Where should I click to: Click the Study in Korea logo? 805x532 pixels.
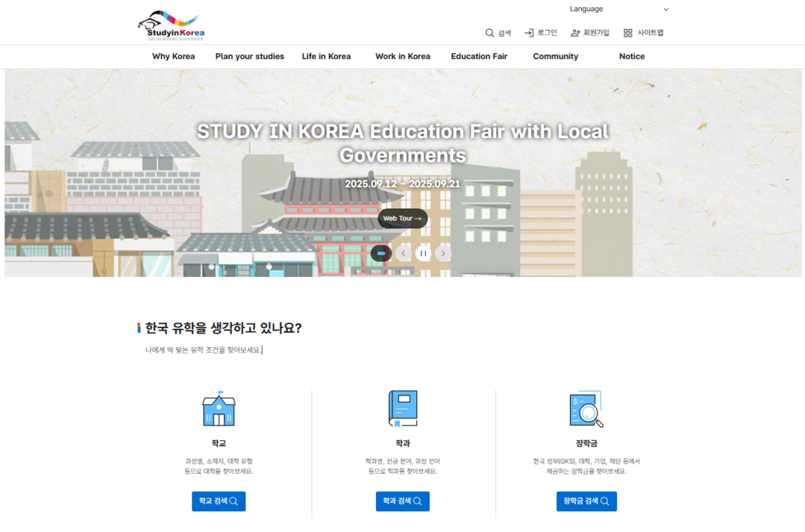click(171, 25)
